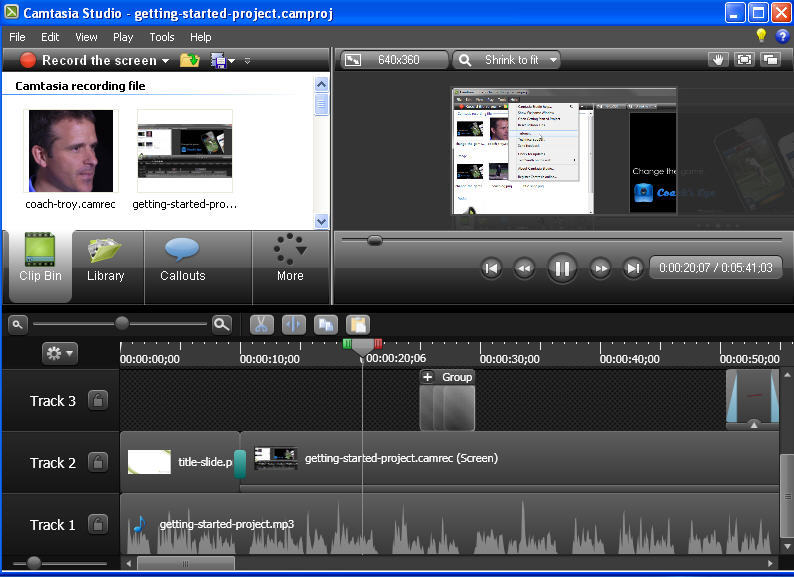Select the pan hand tool icon
This screenshot has height=577, width=794.
(718, 60)
